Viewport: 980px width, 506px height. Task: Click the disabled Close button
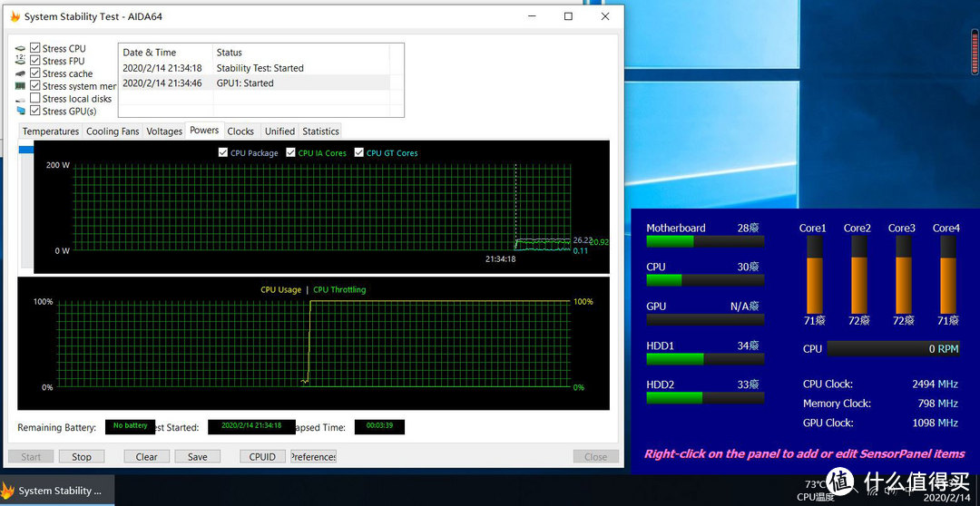(595, 457)
